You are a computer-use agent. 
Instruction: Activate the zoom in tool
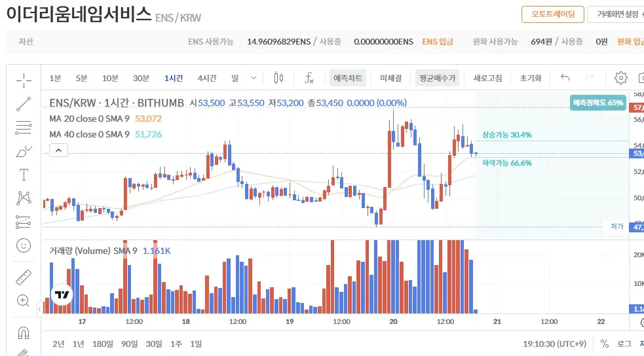point(24,300)
